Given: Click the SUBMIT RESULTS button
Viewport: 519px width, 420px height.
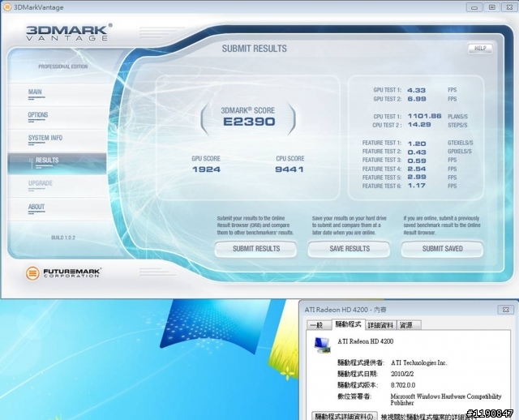Looking at the screenshot, I should click(255, 249).
